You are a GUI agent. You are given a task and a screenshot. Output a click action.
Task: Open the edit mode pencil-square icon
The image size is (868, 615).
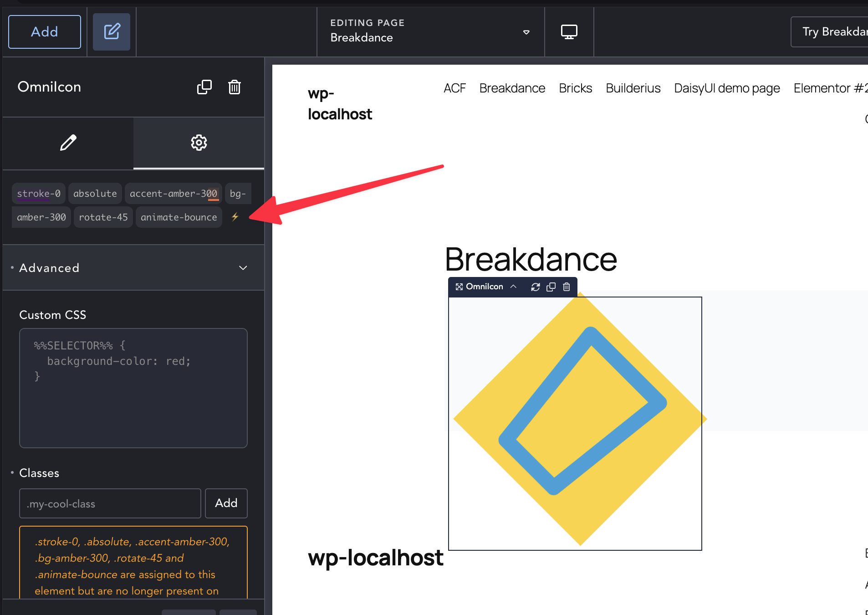point(112,32)
